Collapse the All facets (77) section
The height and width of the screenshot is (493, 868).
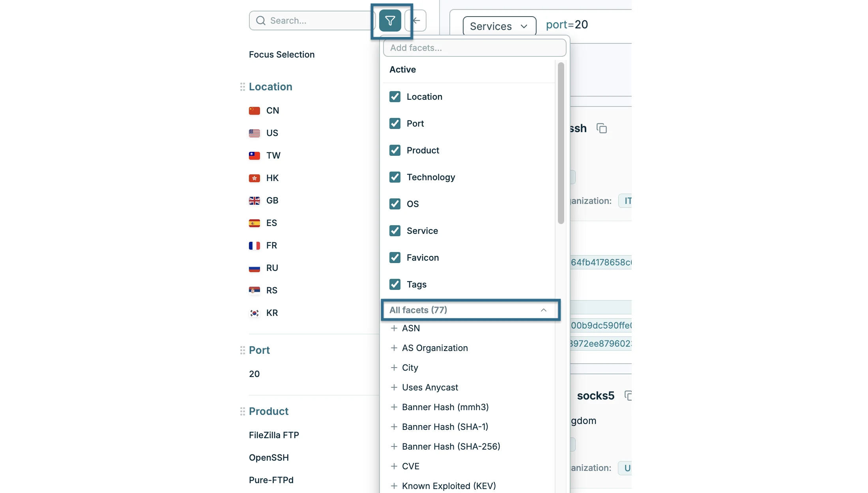pyautogui.click(x=470, y=310)
